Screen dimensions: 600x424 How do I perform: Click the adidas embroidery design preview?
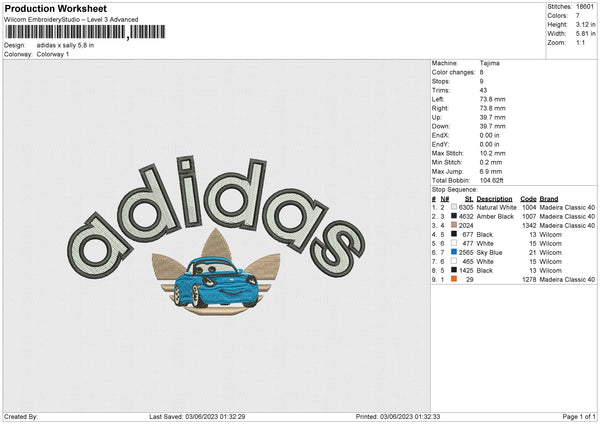pyautogui.click(x=217, y=236)
